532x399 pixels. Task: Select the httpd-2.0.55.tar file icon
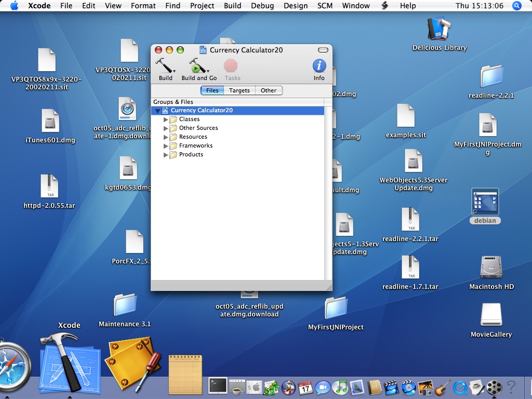[49, 186]
